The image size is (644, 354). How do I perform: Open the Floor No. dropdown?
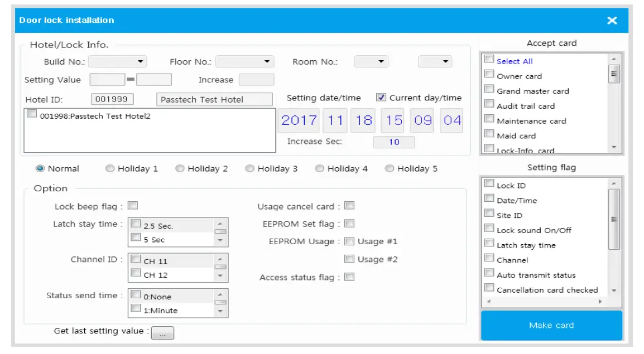coord(244,61)
